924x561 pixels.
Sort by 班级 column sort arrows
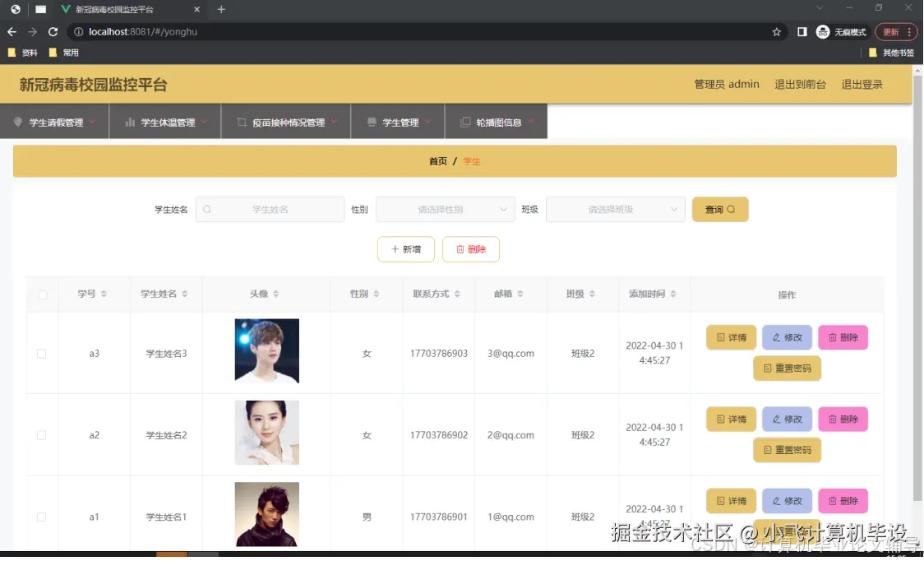(x=592, y=294)
